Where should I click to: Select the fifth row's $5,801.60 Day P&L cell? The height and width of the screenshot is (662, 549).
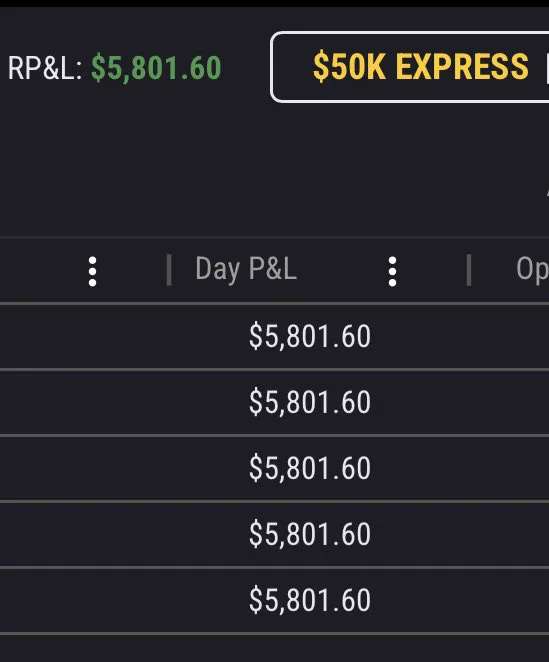click(310, 600)
